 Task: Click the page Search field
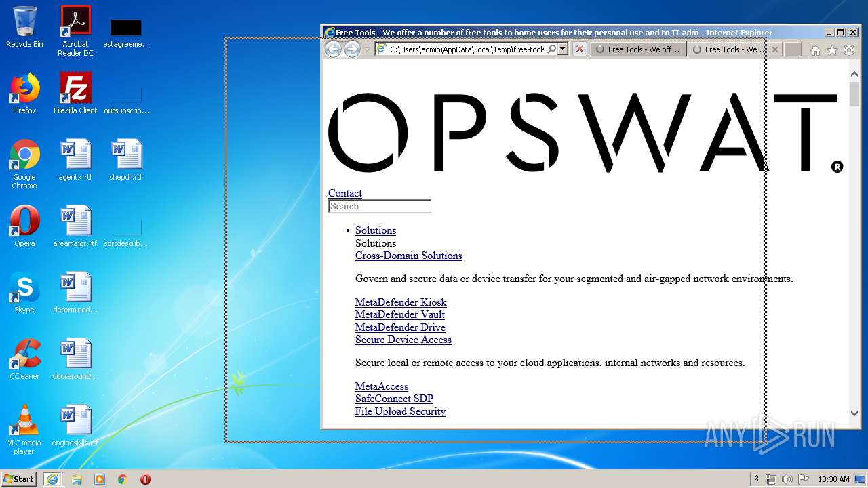pos(380,206)
